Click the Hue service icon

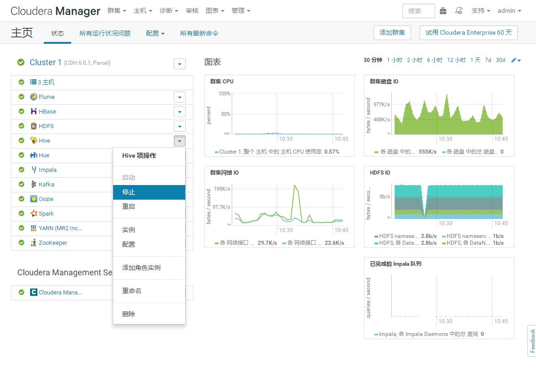coord(33,155)
